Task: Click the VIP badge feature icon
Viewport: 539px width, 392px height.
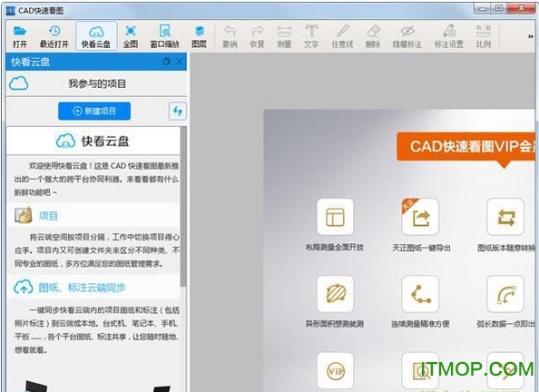Action: (x=335, y=371)
